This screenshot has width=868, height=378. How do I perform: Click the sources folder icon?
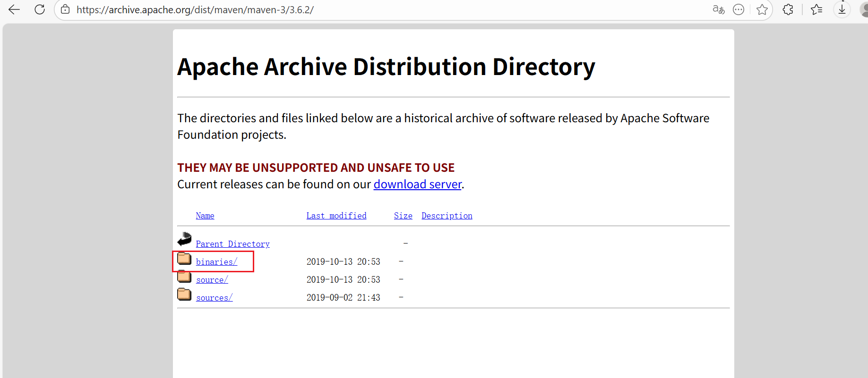coord(184,294)
